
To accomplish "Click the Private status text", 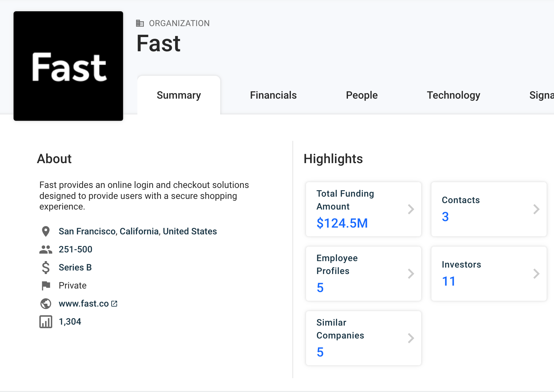I will click(73, 286).
